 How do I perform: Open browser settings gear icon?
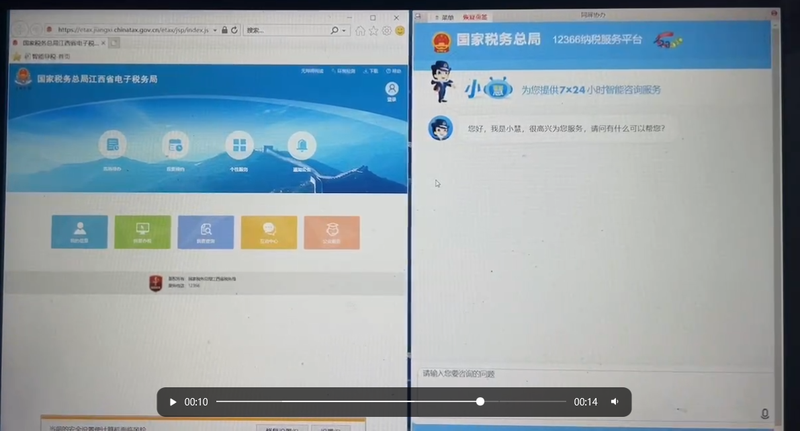coord(387,31)
